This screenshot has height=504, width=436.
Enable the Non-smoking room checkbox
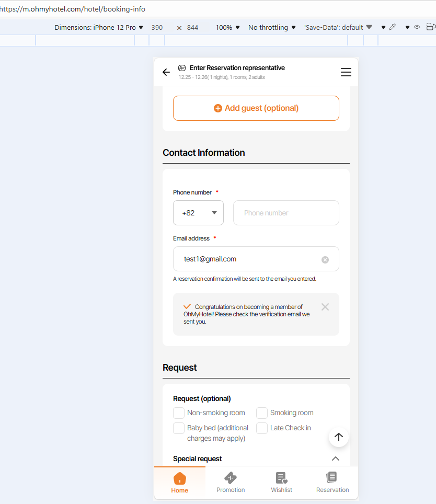179,413
